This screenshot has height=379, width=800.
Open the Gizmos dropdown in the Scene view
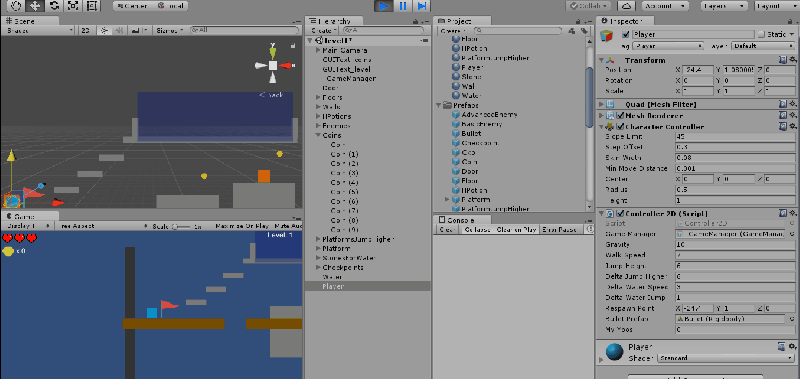pos(169,30)
